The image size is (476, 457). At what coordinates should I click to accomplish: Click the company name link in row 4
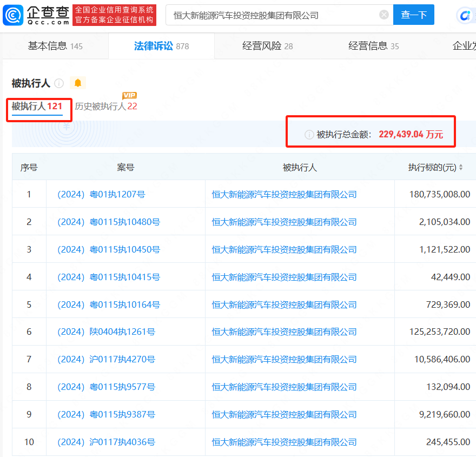[x=284, y=277]
